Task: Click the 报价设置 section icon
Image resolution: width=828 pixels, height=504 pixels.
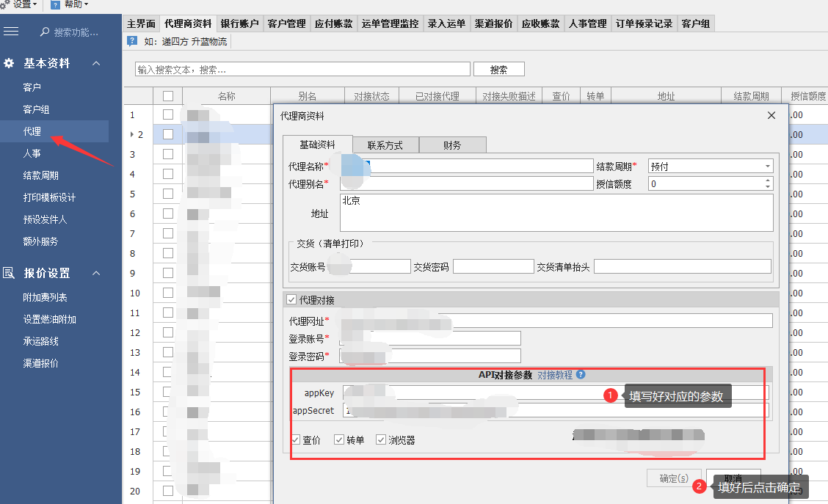Action: (x=9, y=274)
